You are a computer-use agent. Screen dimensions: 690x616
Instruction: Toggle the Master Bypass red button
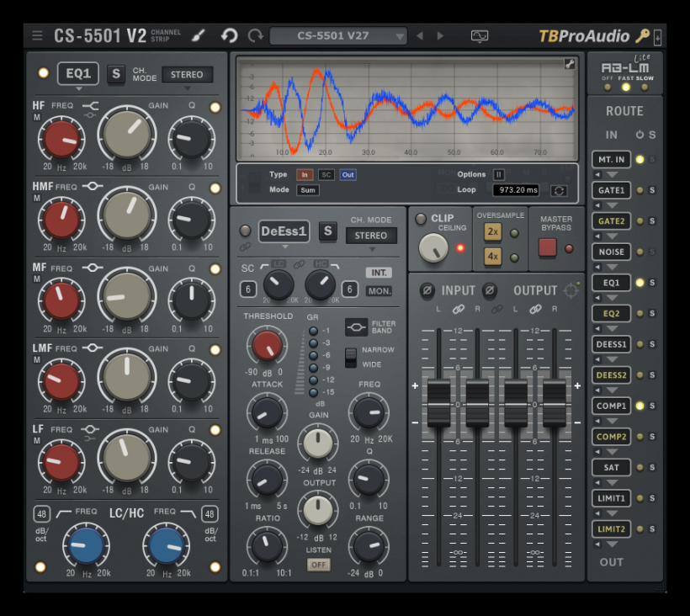pos(548,247)
